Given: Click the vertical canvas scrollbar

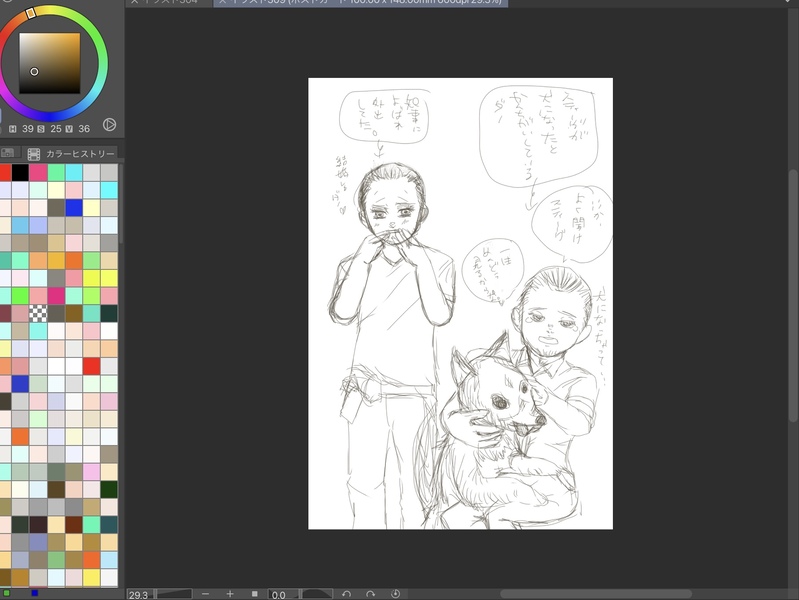Looking at the screenshot, I should [793, 296].
